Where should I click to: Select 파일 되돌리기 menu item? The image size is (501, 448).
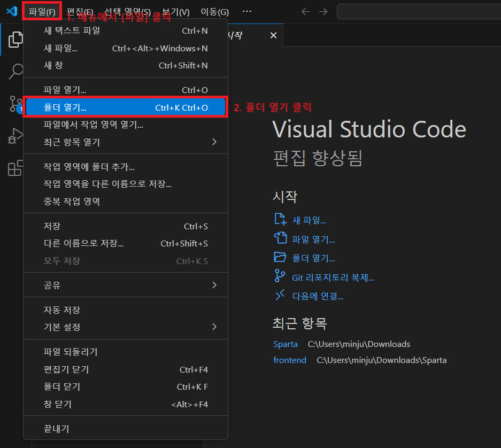[x=126, y=352]
